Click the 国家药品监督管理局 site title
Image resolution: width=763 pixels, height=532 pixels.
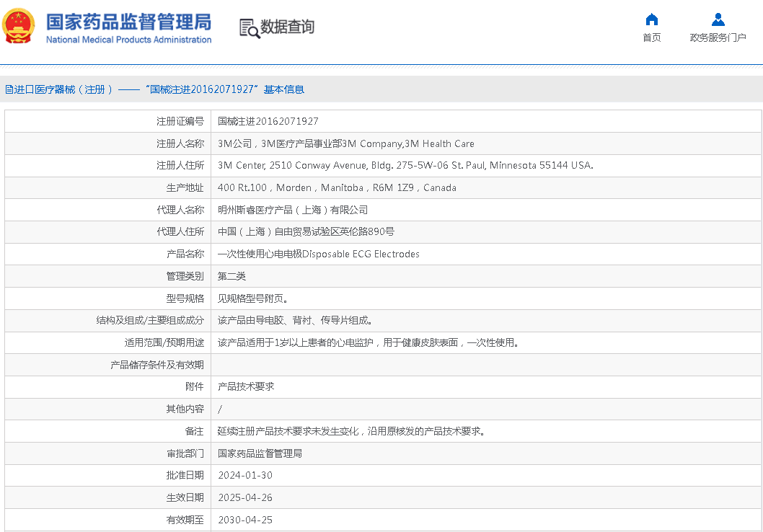pos(128,22)
